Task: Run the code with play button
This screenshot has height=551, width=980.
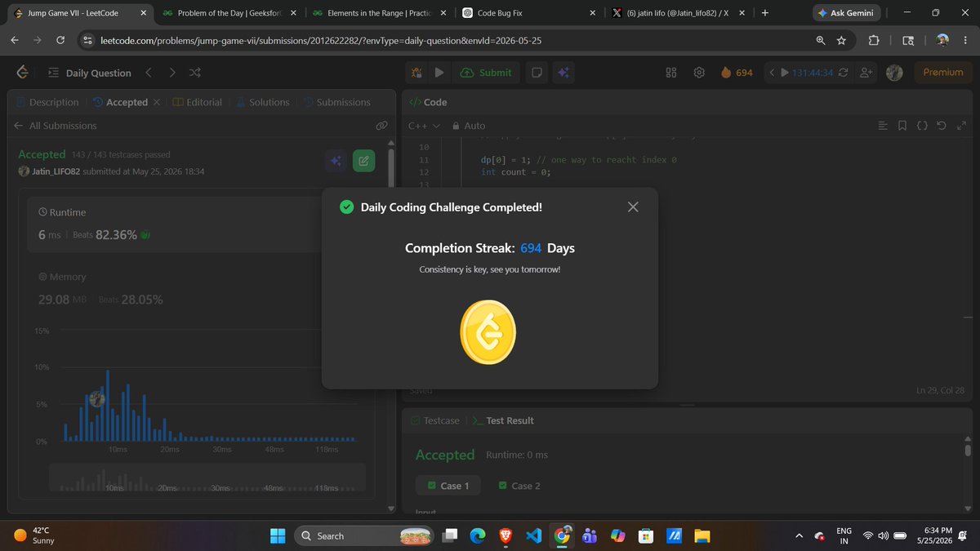Action: pyautogui.click(x=439, y=73)
